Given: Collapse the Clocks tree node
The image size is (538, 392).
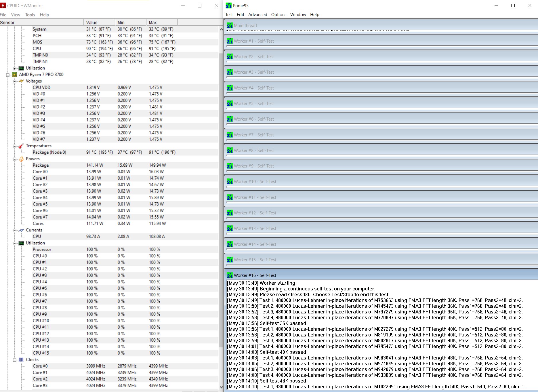Looking at the screenshot, I should pos(14,360).
